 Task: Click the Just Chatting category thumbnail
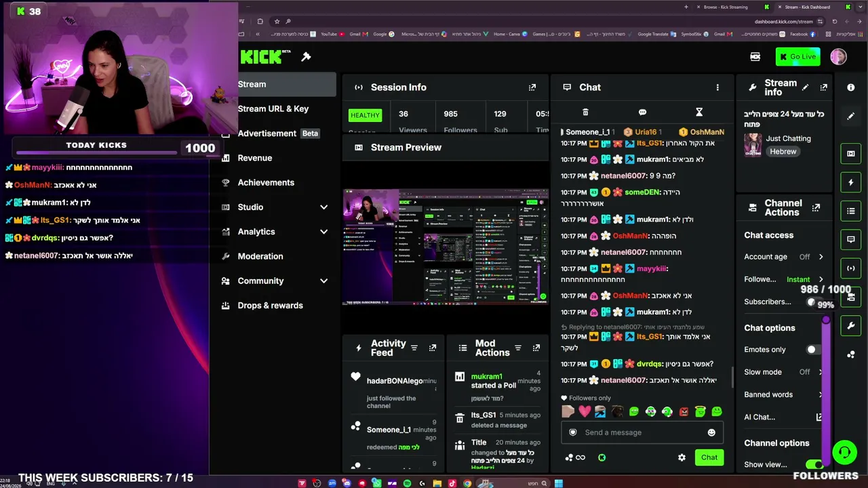coord(753,144)
